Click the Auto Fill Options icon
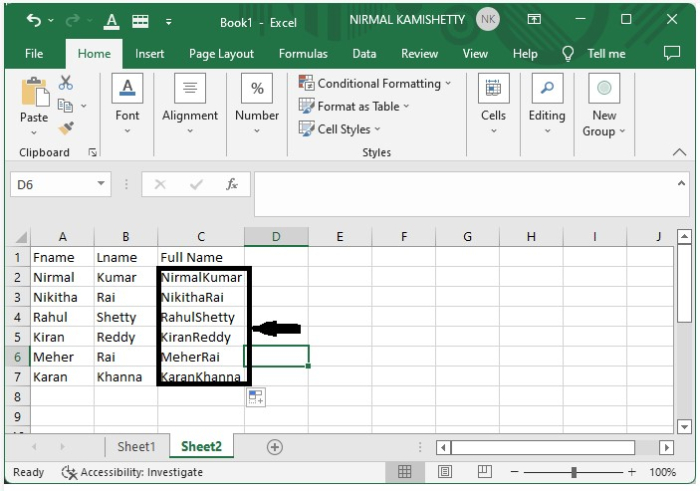The width and height of the screenshot is (700, 491). click(x=256, y=397)
